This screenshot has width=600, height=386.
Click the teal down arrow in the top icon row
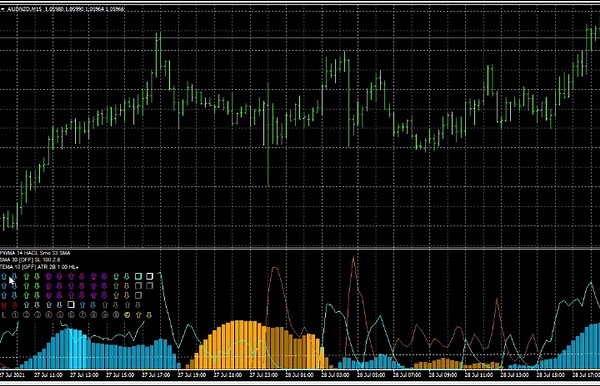pos(127,277)
